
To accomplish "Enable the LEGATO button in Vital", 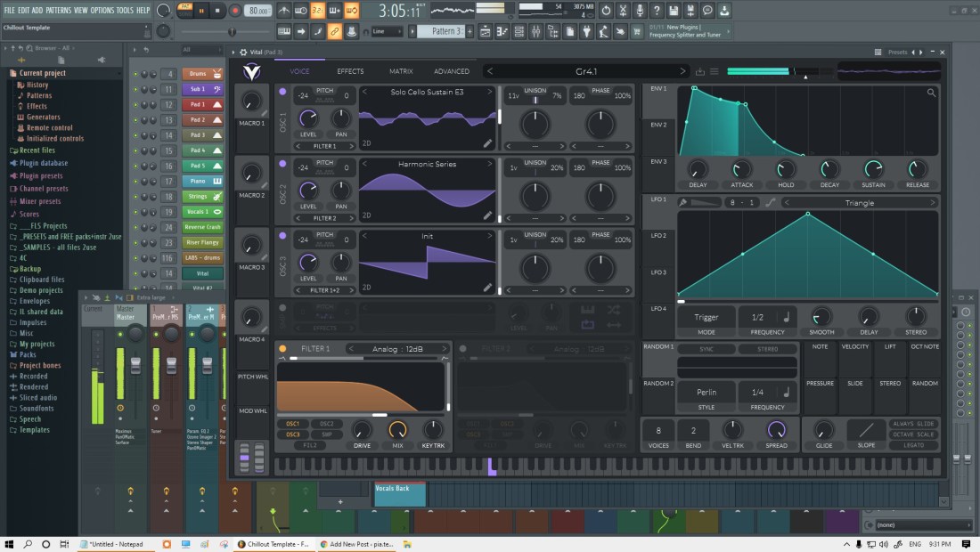I will 914,445.
